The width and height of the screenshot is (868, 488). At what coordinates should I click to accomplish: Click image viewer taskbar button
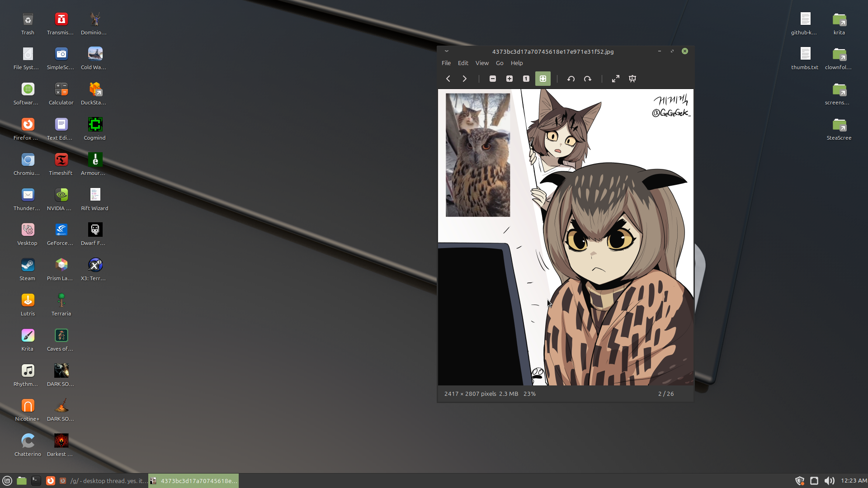click(x=193, y=481)
